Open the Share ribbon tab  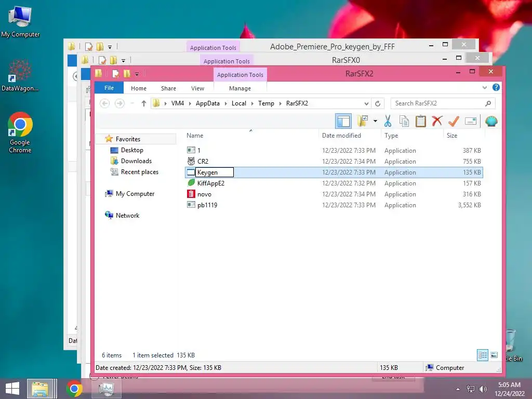coord(168,88)
